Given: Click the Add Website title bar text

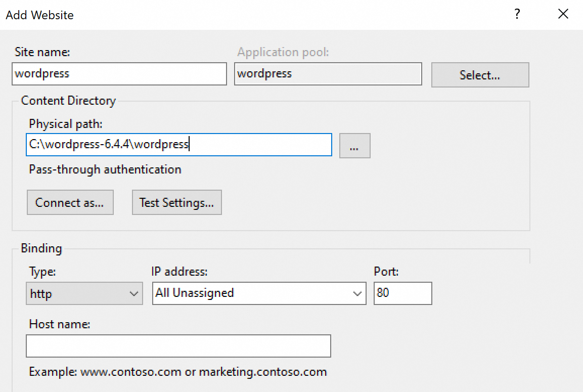Looking at the screenshot, I should [x=40, y=15].
